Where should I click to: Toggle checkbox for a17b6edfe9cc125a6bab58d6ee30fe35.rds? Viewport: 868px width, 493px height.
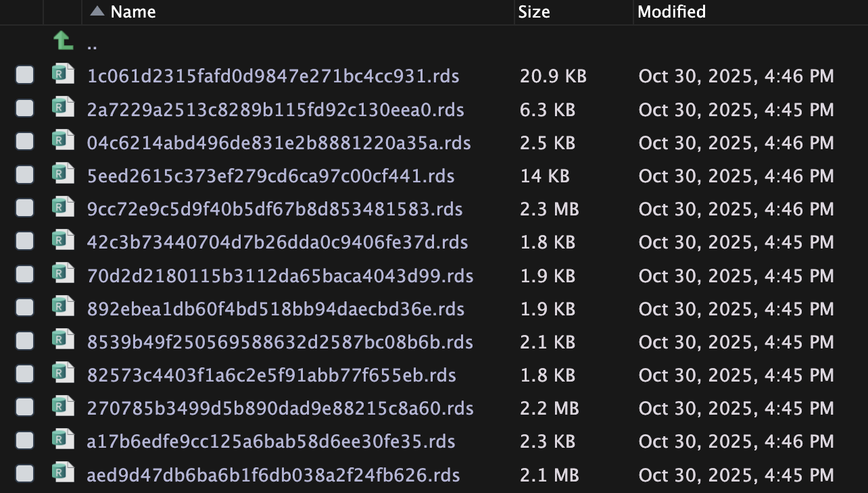25,441
